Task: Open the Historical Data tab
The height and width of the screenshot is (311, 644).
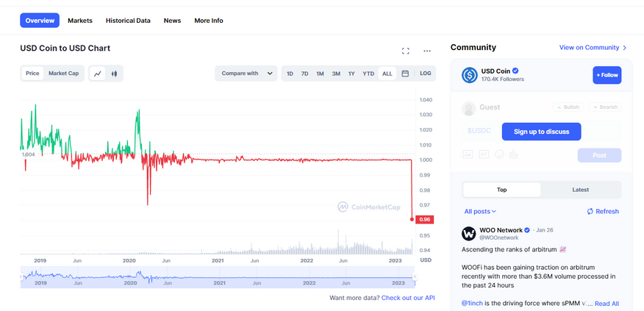Action: [128, 21]
